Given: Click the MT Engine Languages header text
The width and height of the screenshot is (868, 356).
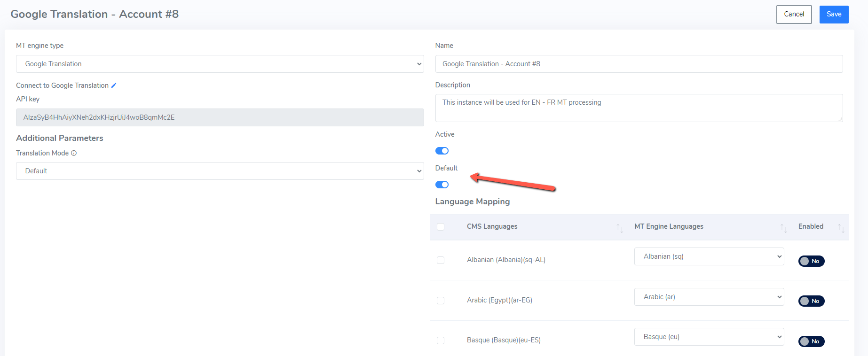Looking at the screenshot, I should [669, 226].
